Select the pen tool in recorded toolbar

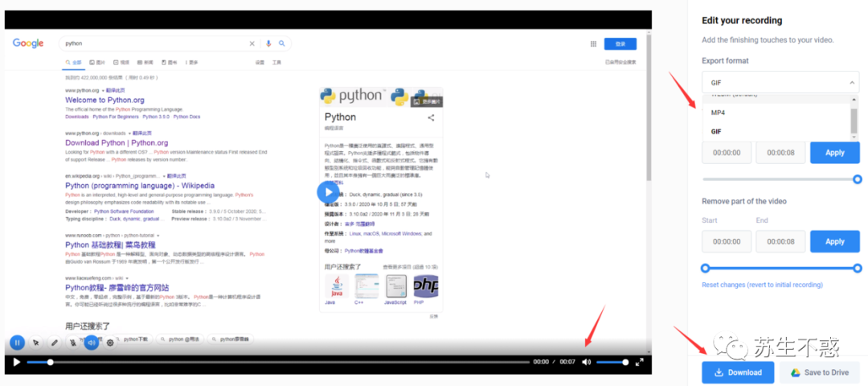pyautogui.click(x=55, y=343)
